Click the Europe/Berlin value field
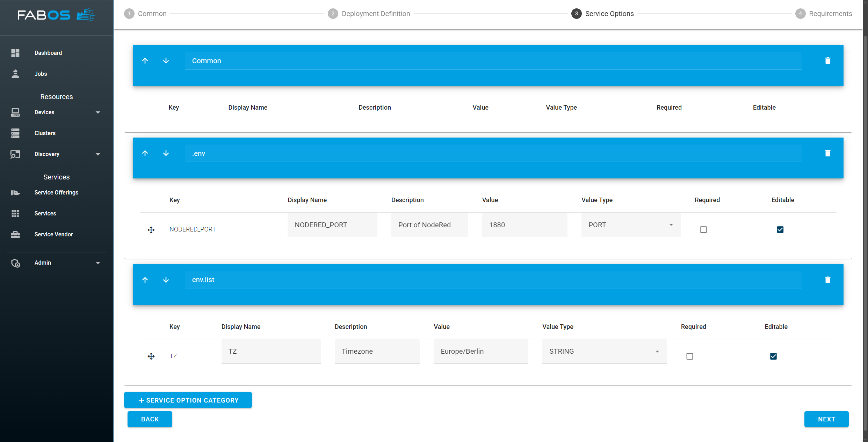Viewport: 868px width, 442px height. 480,351
